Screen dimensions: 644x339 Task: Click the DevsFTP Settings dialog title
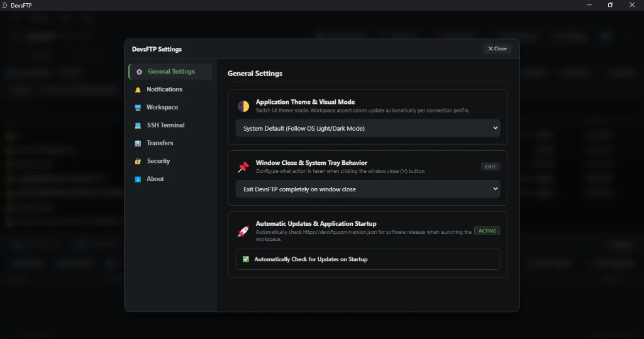click(157, 49)
